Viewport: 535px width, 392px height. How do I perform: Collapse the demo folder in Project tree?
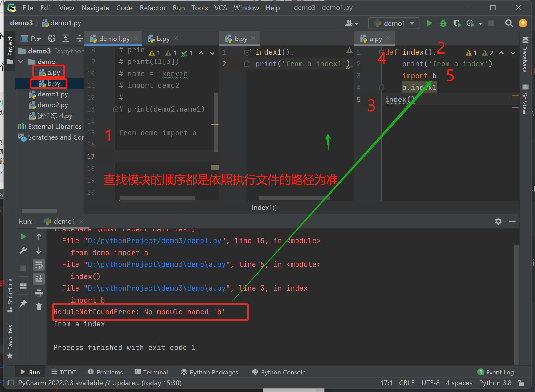(21, 62)
